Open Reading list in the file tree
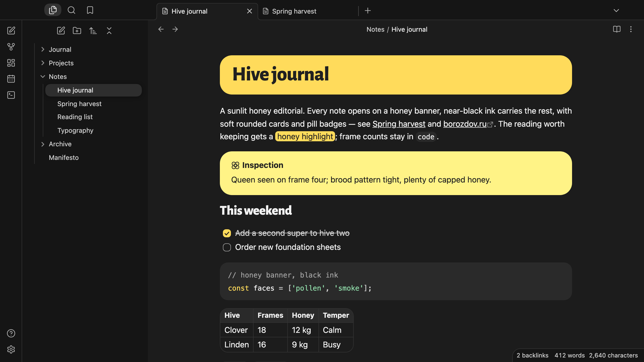This screenshot has height=362, width=644. (x=94, y=117)
